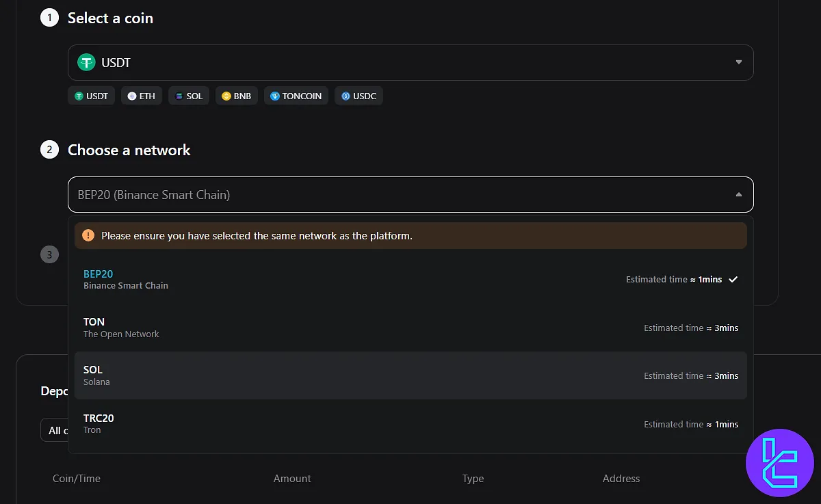Screen dimensions: 821x504
Task: Select the SOL Solana network option
Action: 410,375
